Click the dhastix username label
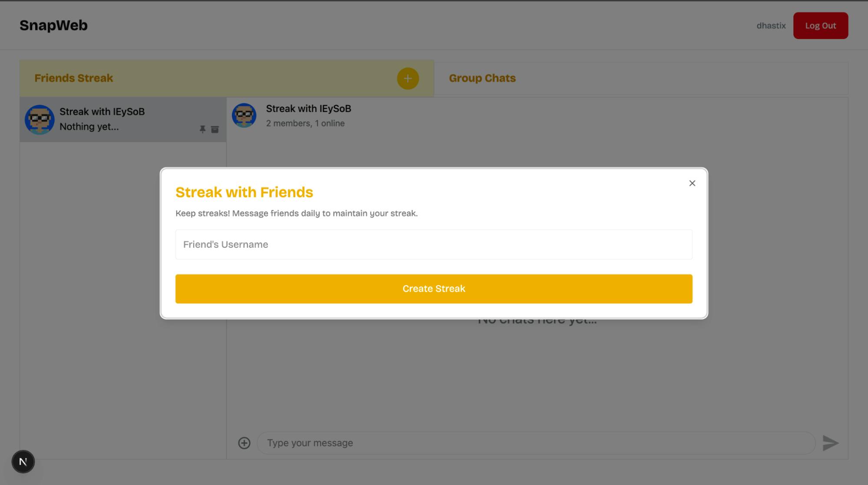 coord(771,26)
